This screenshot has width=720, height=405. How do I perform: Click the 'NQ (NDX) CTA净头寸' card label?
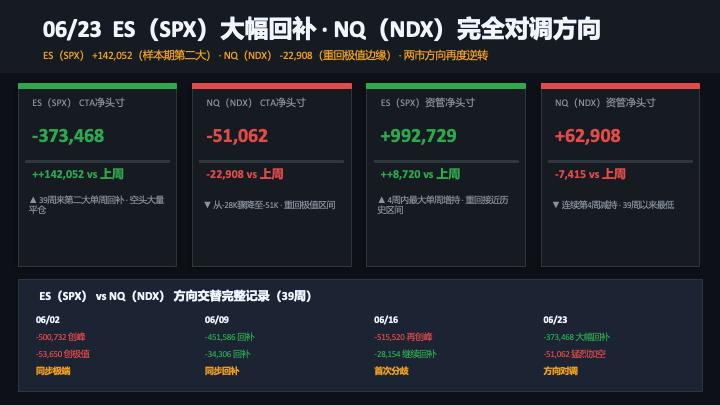point(256,103)
